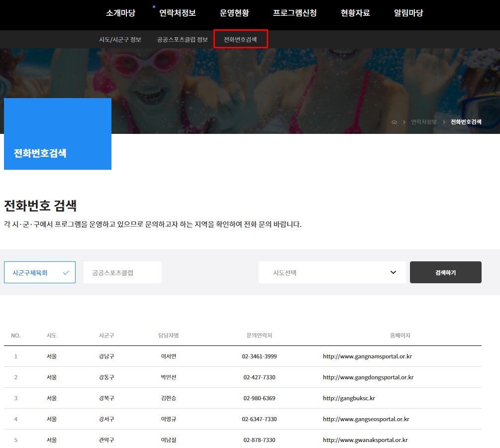Click contact name 김현승
The width and height of the screenshot is (500, 448).
pos(169,398)
